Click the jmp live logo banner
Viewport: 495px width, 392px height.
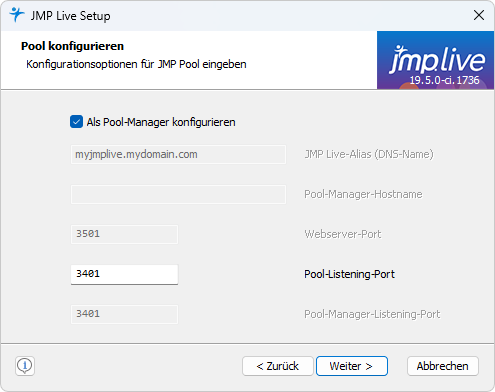point(435,60)
